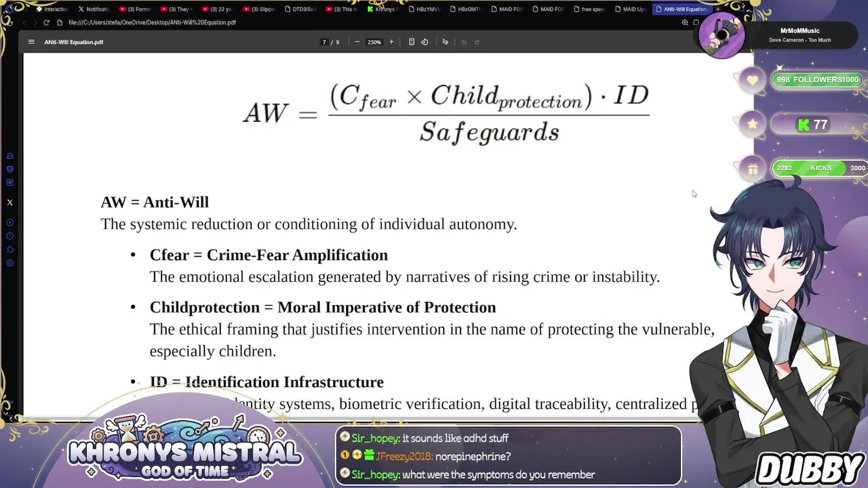Activate the PDF draw annotation tool
Viewport: 868px width, 488px height.
[446, 42]
